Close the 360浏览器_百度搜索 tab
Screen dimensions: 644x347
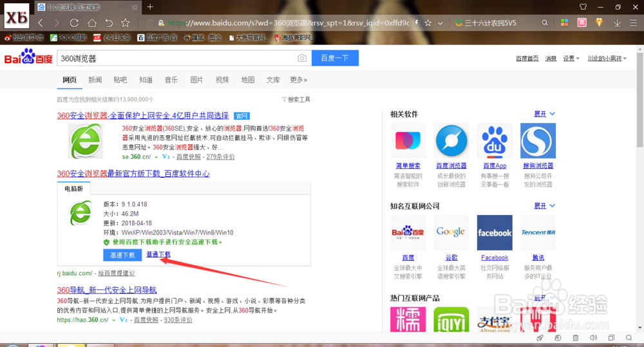[135, 7]
